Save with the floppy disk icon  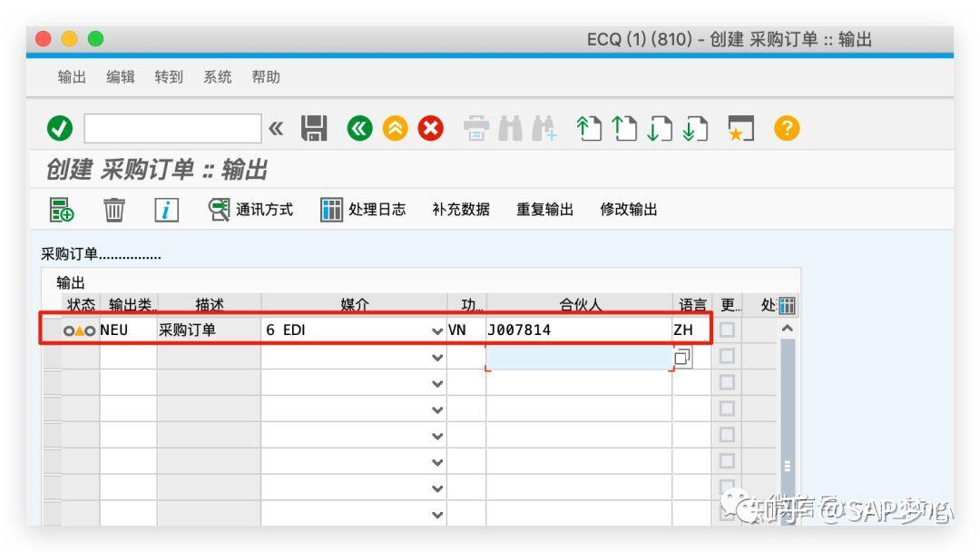[314, 129]
